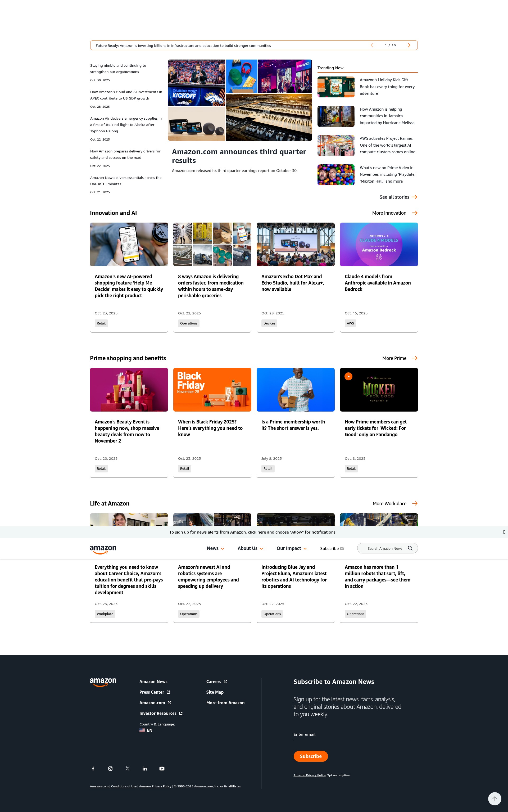Click the AWS tag on Claude card
Image resolution: width=508 pixels, height=812 pixels.
point(350,323)
